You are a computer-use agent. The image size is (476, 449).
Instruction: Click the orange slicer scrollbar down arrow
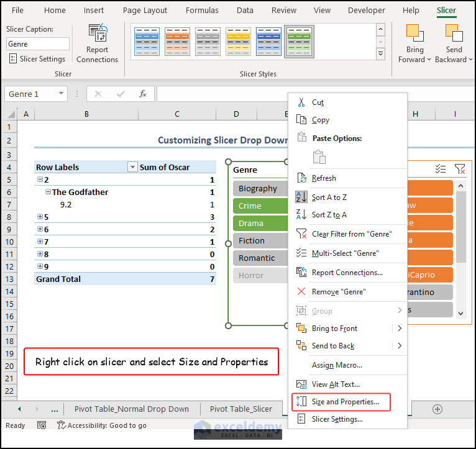coord(460,314)
